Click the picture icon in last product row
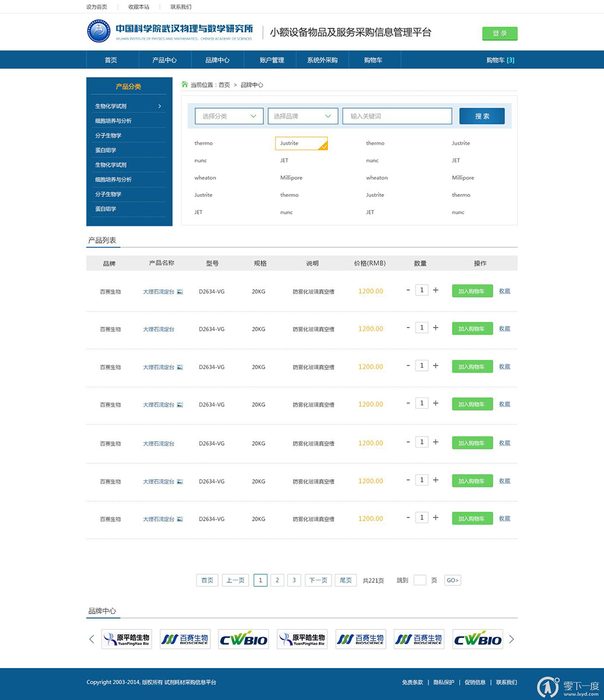 coord(180,519)
